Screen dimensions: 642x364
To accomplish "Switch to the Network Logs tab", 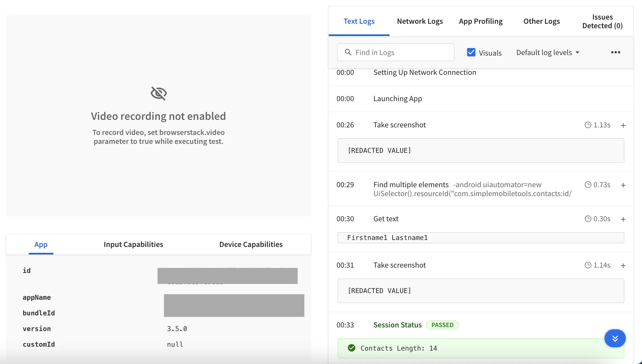I will [420, 21].
